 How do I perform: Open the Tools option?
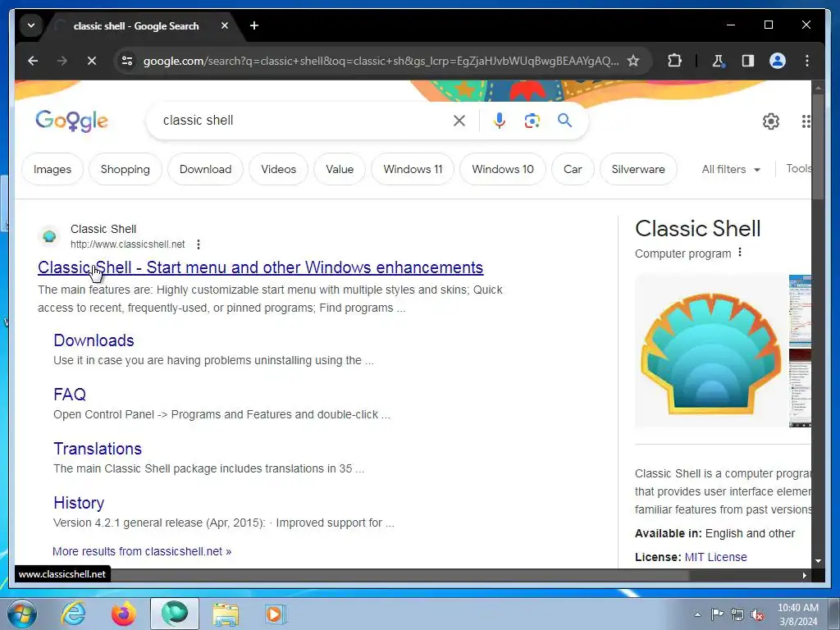(x=798, y=169)
